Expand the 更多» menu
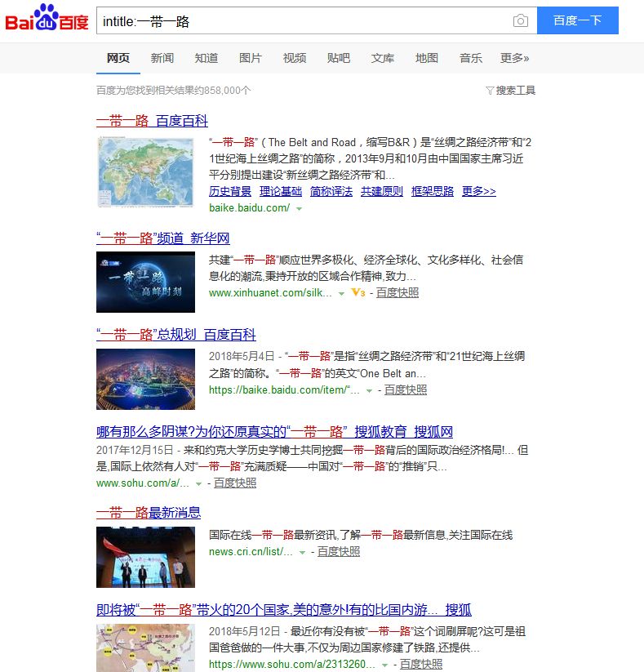The width and height of the screenshot is (644, 672). [514, 58]
